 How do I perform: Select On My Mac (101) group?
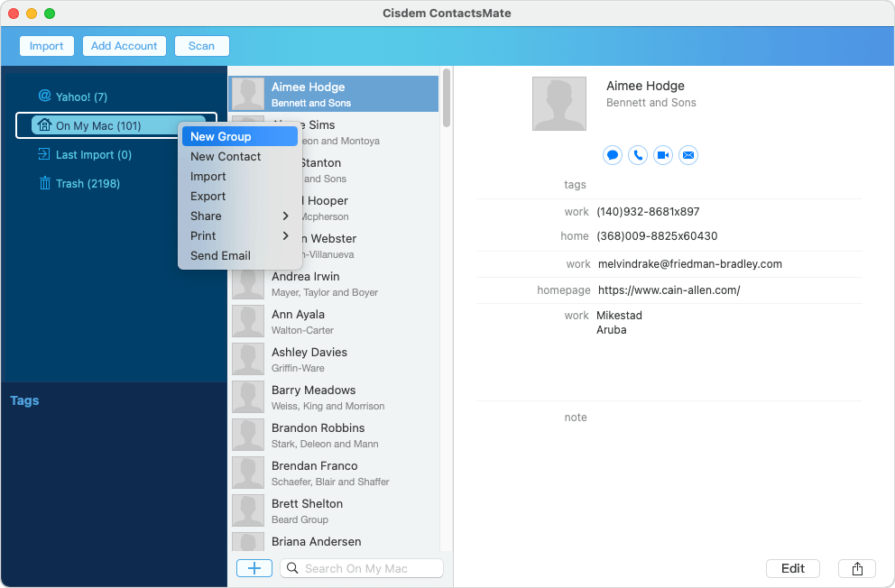[x=117, y=125]
